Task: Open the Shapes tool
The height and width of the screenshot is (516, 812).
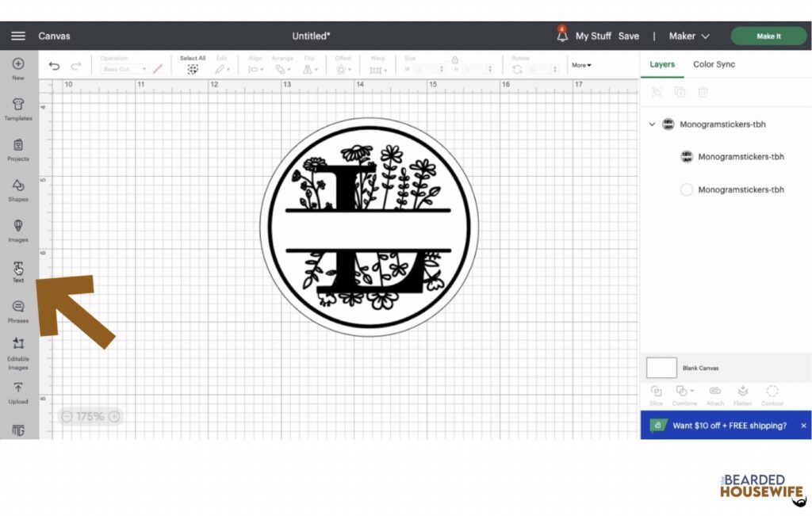Action: click(x=18, y=187)
